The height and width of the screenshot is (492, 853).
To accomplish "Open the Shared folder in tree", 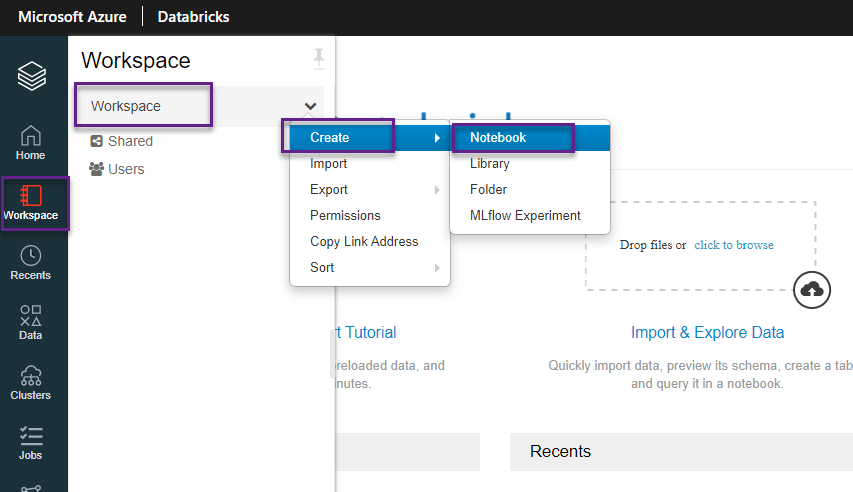I will click(129, 141).
